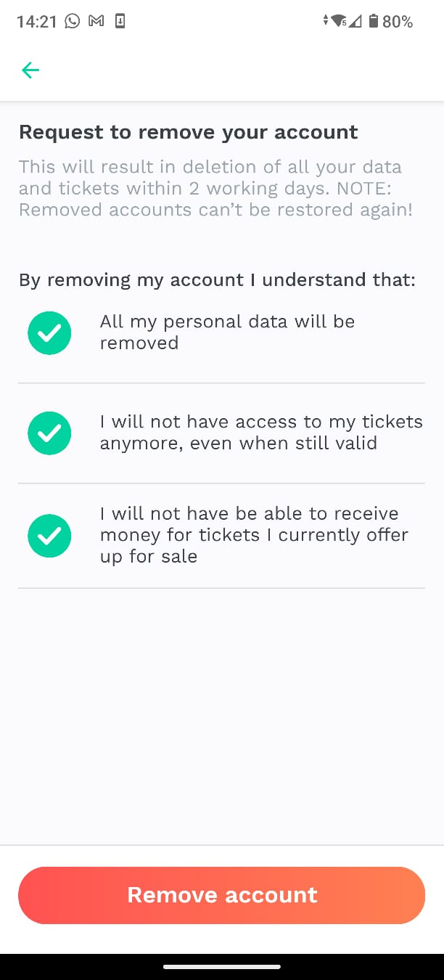
Task: Tap the Gmail notification icon
Action: [96, 21]
